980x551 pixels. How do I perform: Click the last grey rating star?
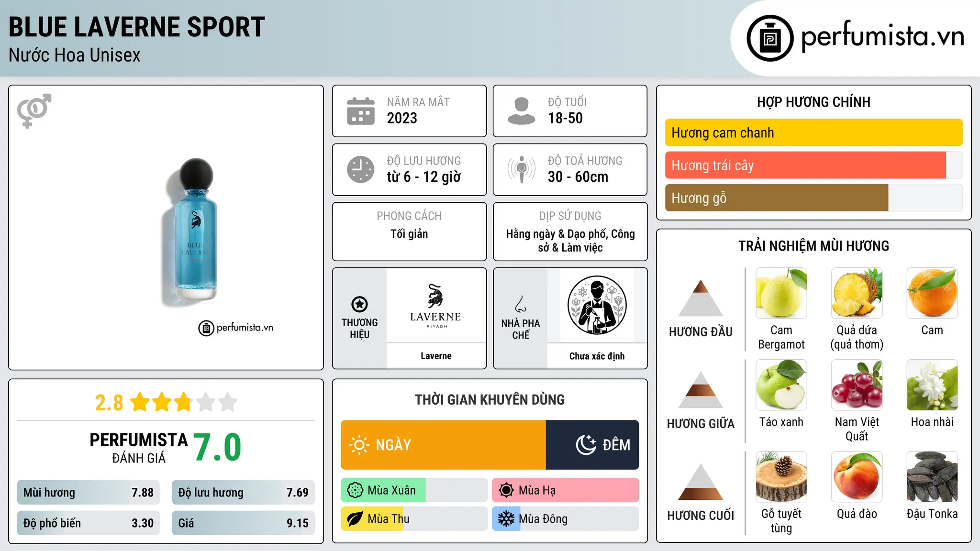[228, 402]
